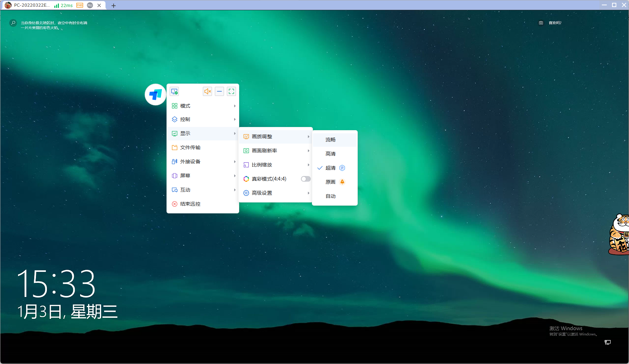The image size is (629, 364).
Task: Click the ToDesk floating ball logo
Action: tap(155, 95)
